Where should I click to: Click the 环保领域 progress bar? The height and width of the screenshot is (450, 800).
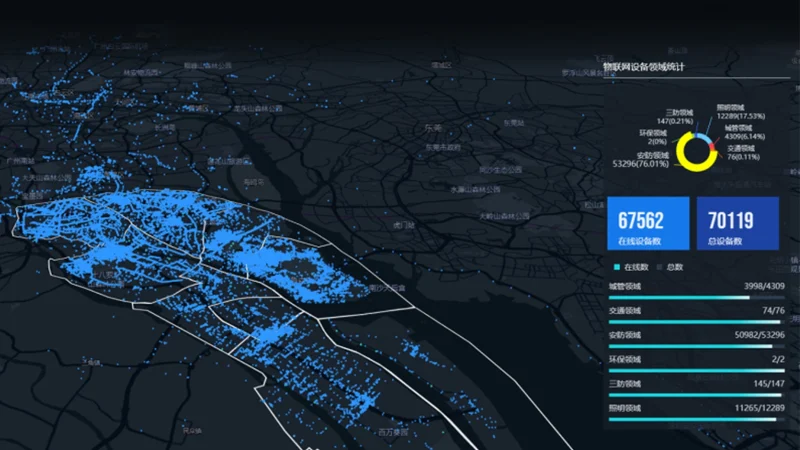coord(696,370)
